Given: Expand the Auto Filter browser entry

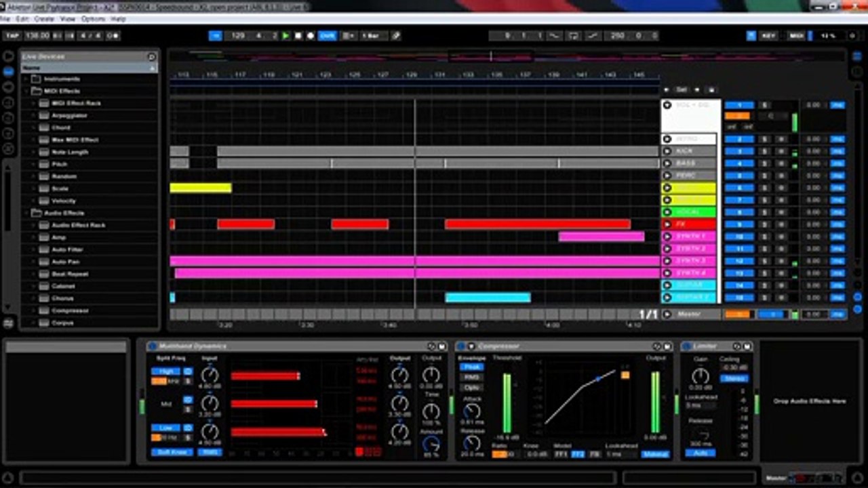Looking at the screenshot, I should point(34,250).
